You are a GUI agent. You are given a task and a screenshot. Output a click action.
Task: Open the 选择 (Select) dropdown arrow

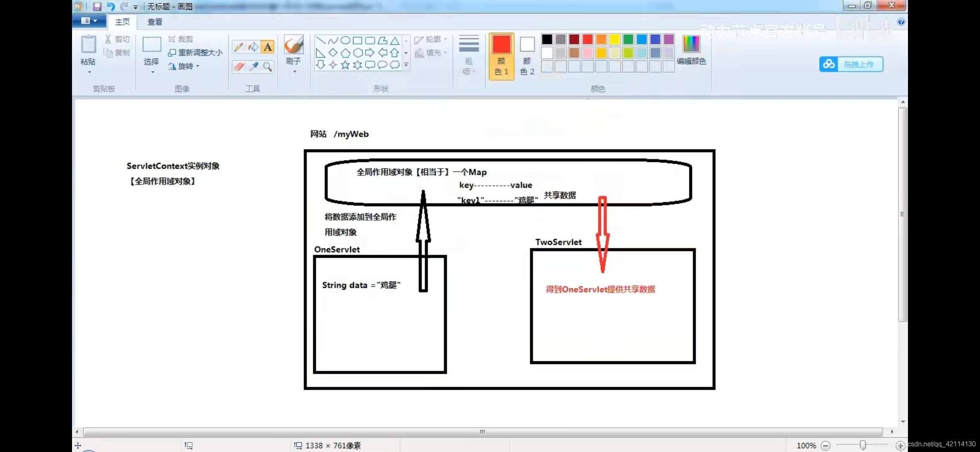152,72
